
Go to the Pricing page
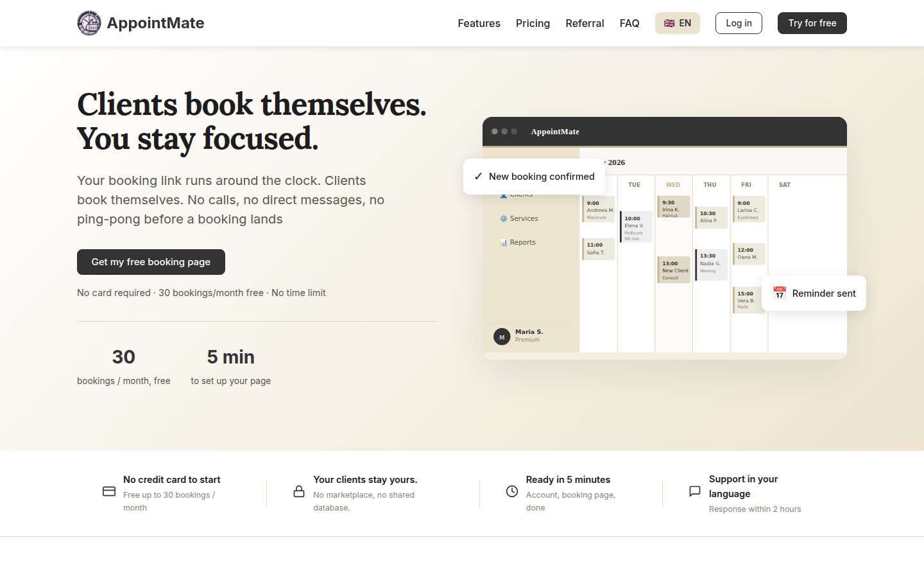point(533,23)
